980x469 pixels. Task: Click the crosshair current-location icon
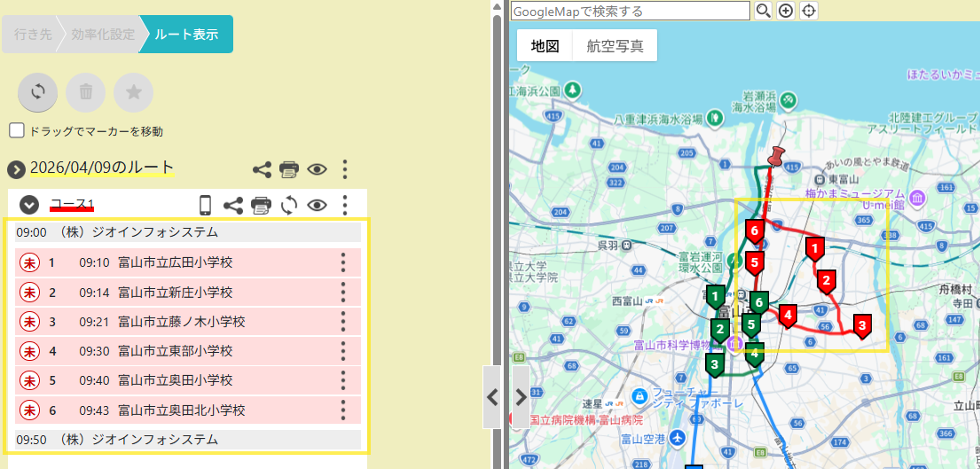tap(809, 11)
